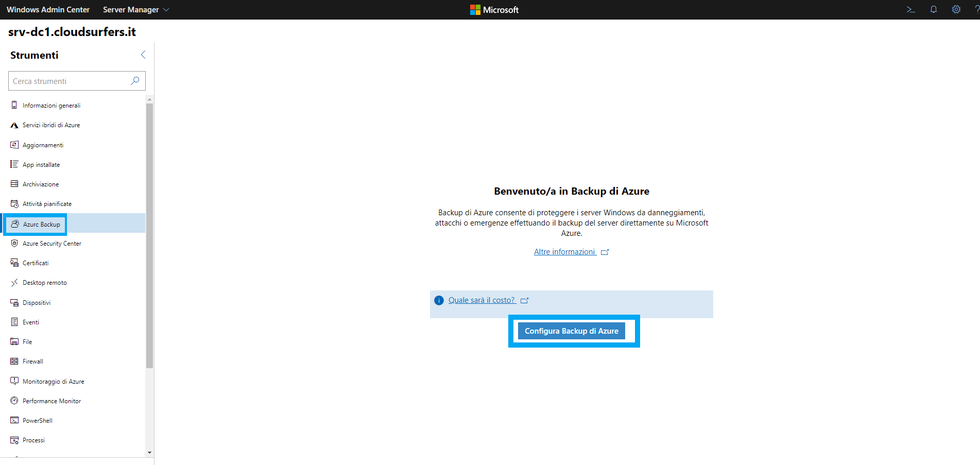Screen dimensions: 980x465
Task: Click Windows Admin Center title
Action: pyautogui.click(x=48, y=10)
